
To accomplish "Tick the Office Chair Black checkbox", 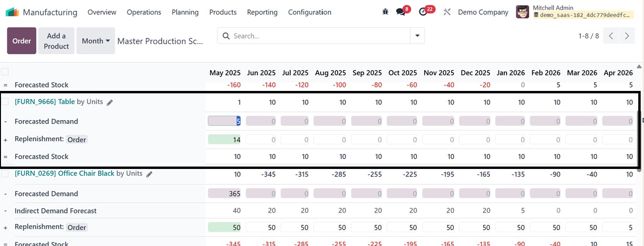I will pos(5,174).
